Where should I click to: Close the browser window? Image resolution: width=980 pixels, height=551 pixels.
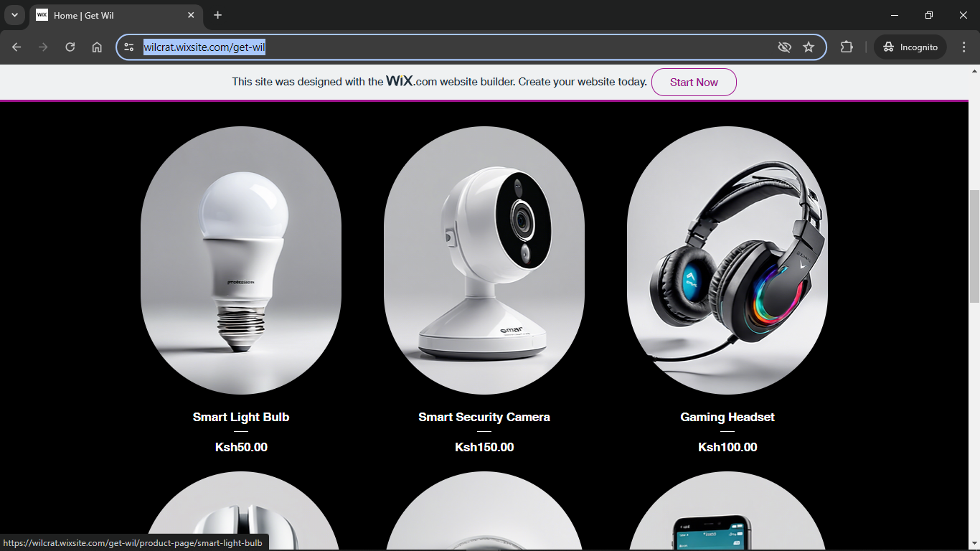tap(963, 15)
